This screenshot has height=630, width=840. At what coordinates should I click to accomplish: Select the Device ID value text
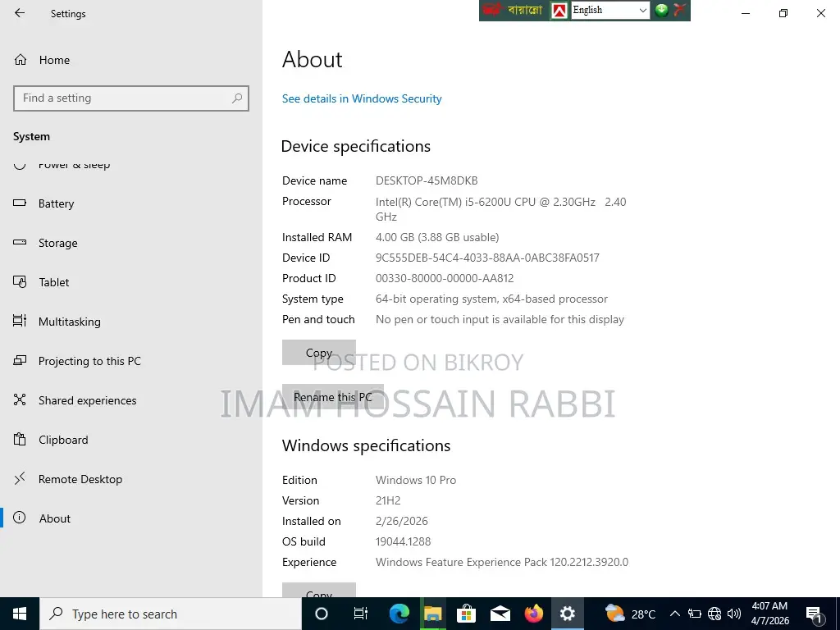487,258
